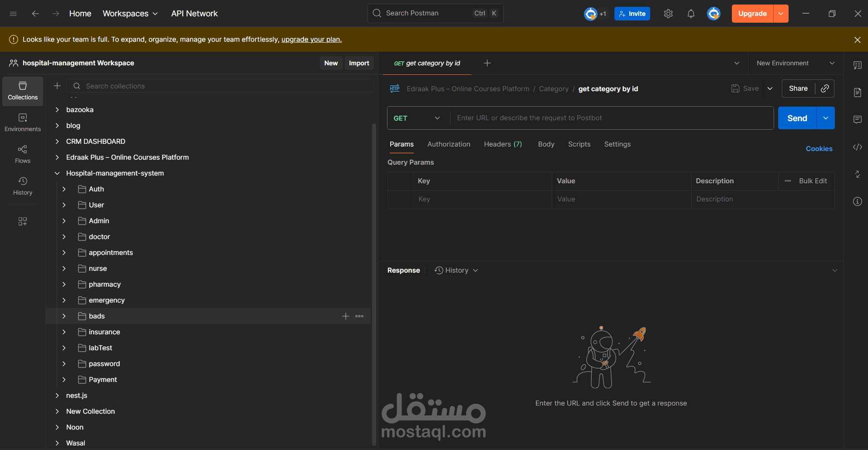Switch to the Settings tab

617,144
